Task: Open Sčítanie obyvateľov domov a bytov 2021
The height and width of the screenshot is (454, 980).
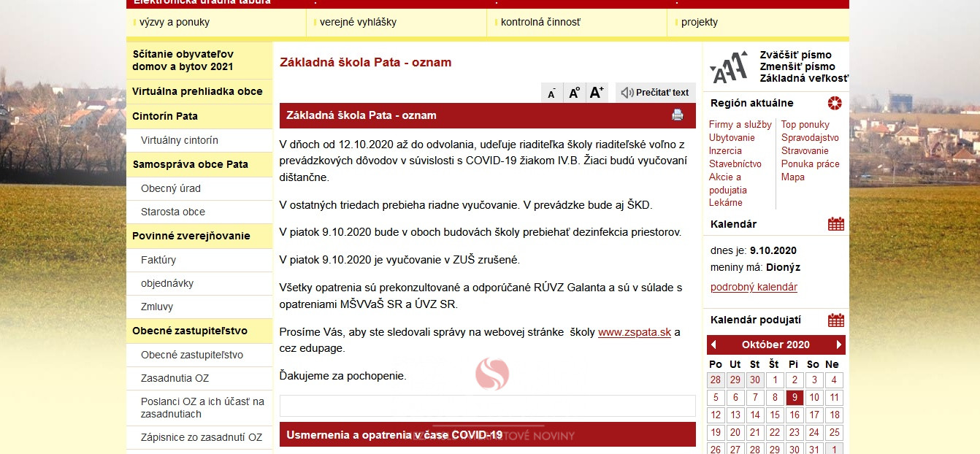Action: [199, 61]
